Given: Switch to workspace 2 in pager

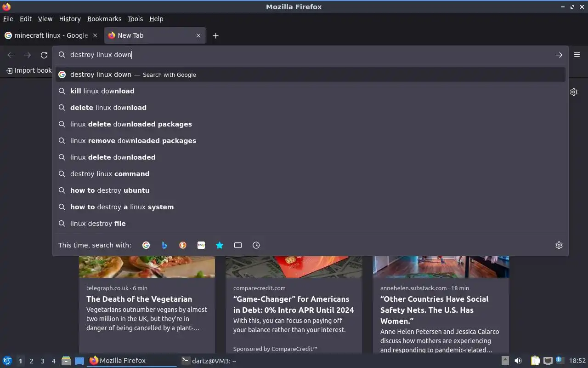Looking at the screenshot, I should [x=31, y=361].
